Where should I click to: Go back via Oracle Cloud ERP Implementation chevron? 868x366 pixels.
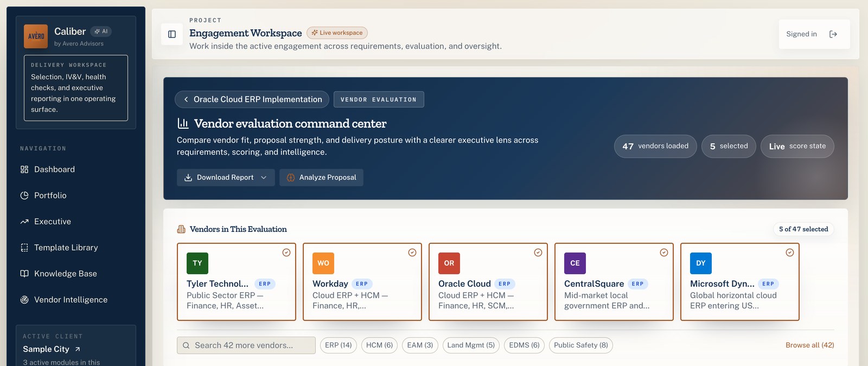pos(186,99)
